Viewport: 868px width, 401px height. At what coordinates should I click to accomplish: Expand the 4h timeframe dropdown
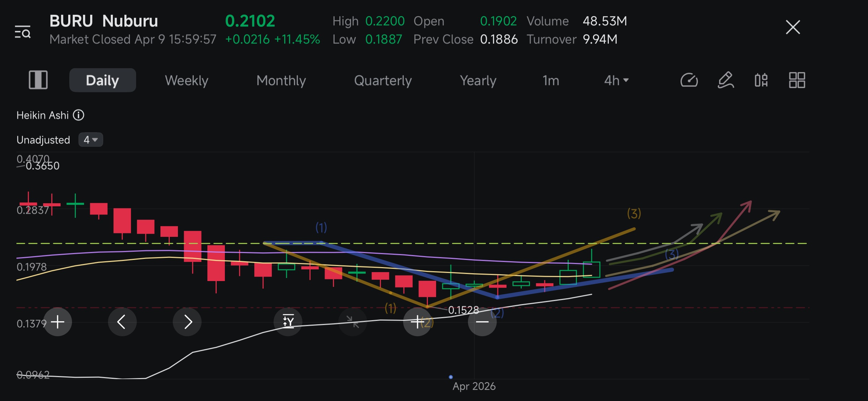coord(616,81)
